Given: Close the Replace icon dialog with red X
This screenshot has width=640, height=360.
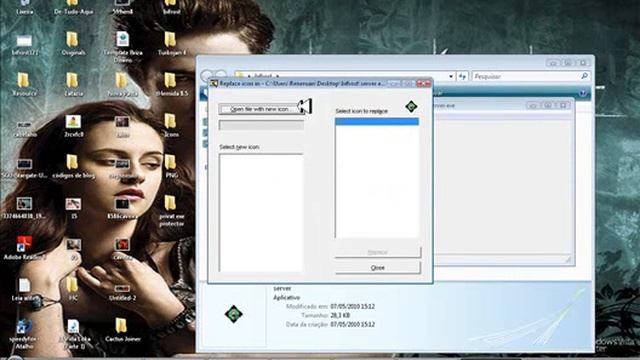Looking at the screenshot, I should pyautogui.click(x=423, y=83).
